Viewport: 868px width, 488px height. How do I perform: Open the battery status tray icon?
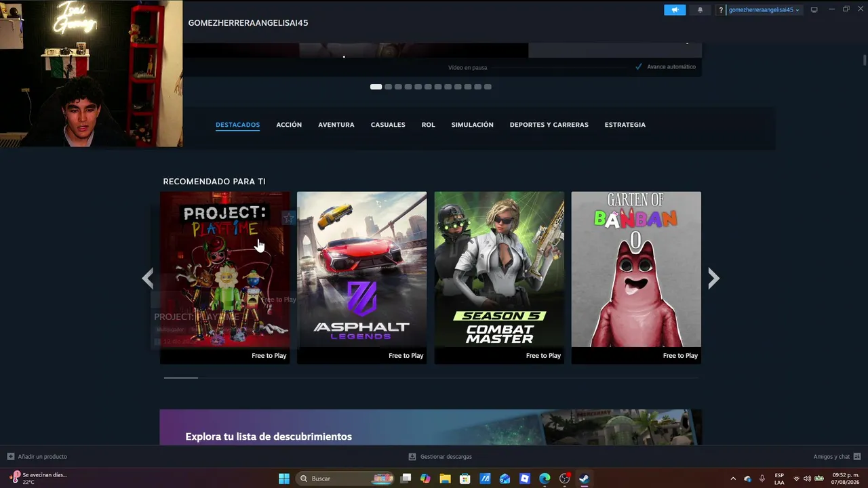pyautogui.click(x=818, y=479)
